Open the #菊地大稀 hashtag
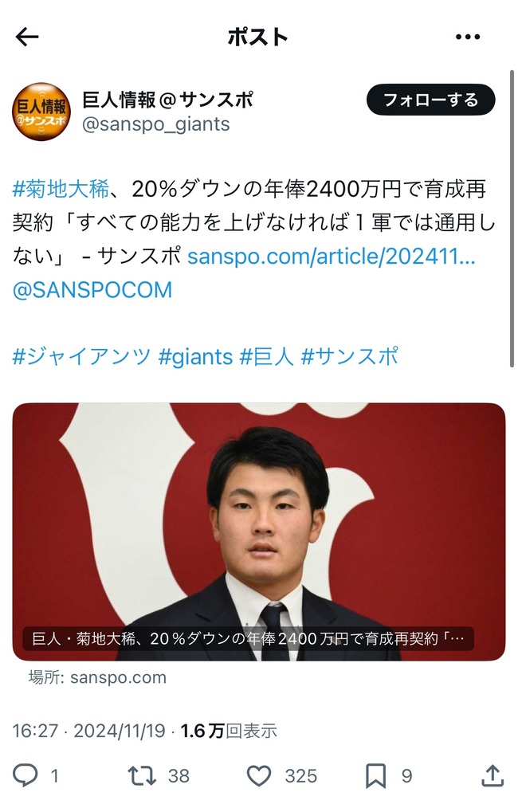Screen dimensions: 518x812 [61, 190]
